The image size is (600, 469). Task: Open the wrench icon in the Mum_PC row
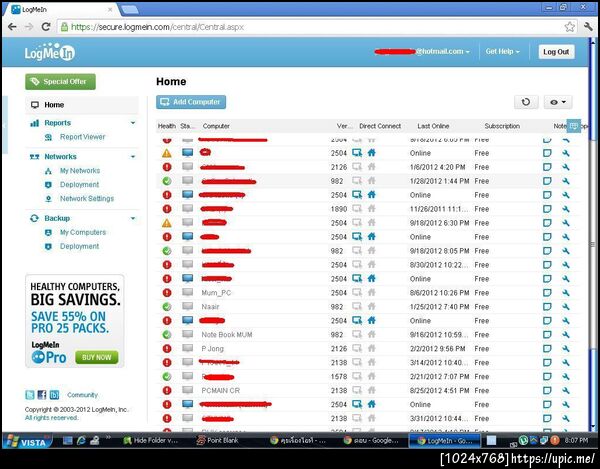click(566, 293)
